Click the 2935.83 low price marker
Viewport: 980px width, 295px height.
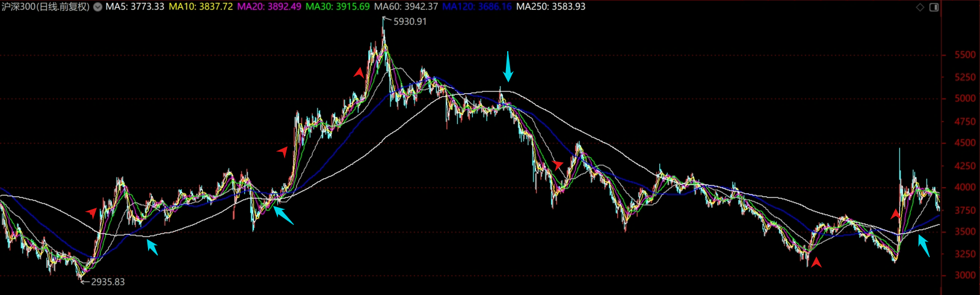pyautogui.click(x=108, y=282)
